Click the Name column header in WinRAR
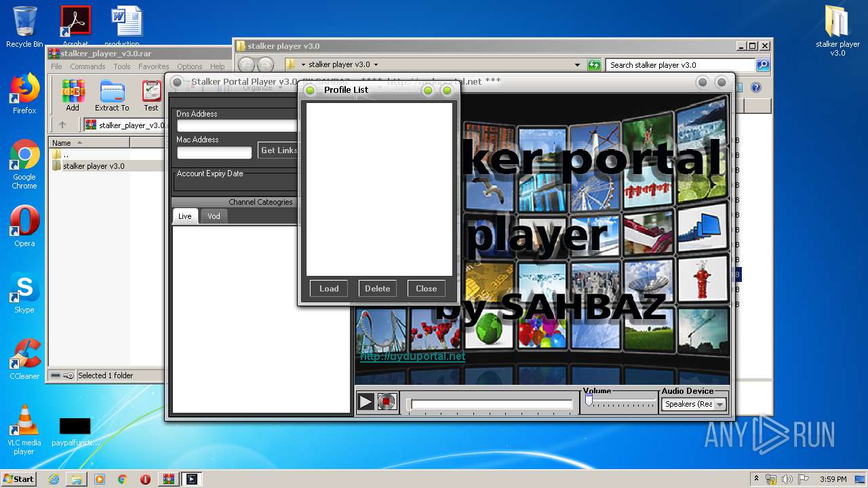The height and width of the screenshot is (488, 868). tap(90, 142)
